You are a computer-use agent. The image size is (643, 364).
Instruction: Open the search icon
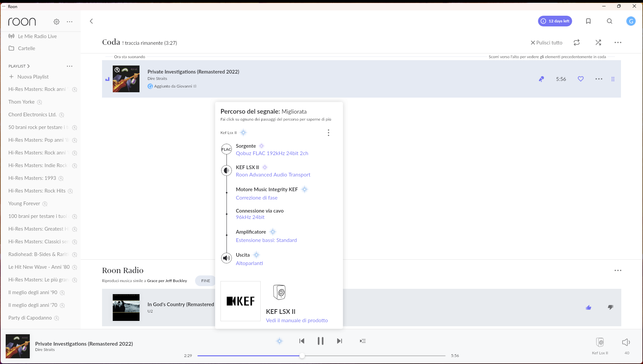(x=610, y=21)
